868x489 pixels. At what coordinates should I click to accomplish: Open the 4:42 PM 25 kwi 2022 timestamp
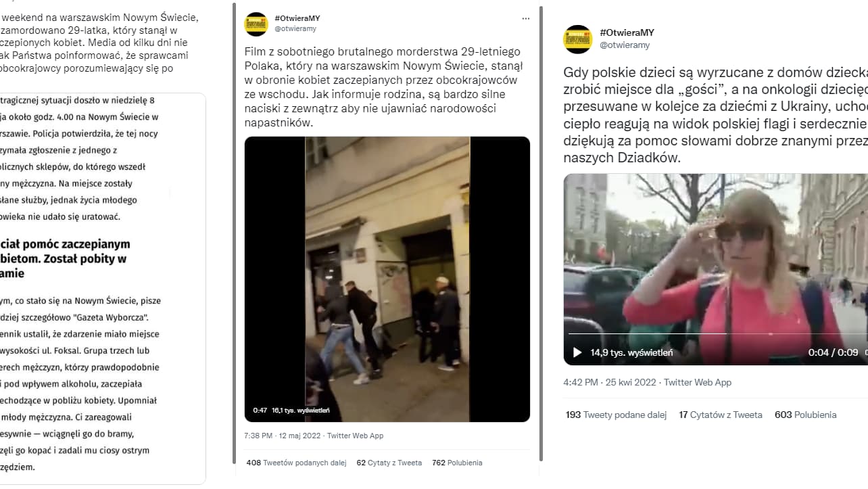610,382
